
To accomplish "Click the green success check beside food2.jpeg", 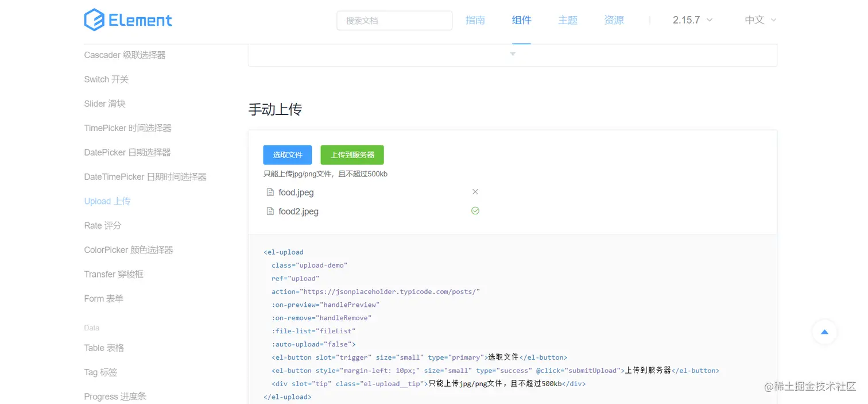I will tap(475, 211).
